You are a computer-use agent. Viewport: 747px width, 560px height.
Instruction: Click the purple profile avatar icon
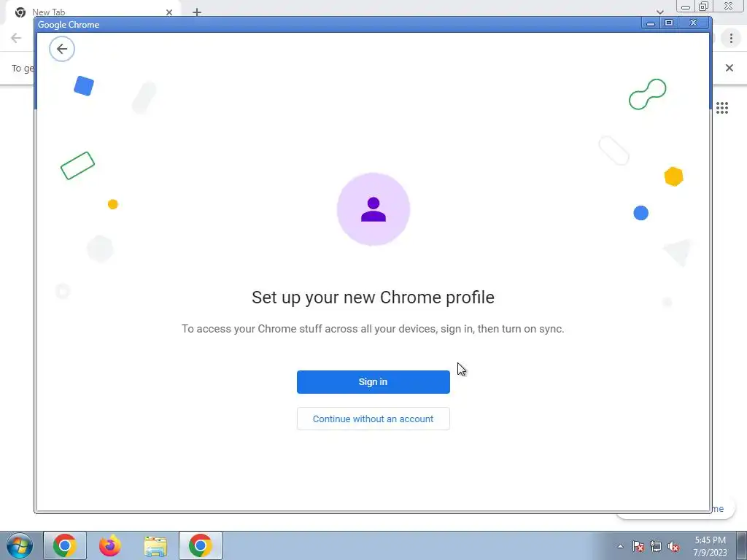pyautogui.click(x=373, y=209)
